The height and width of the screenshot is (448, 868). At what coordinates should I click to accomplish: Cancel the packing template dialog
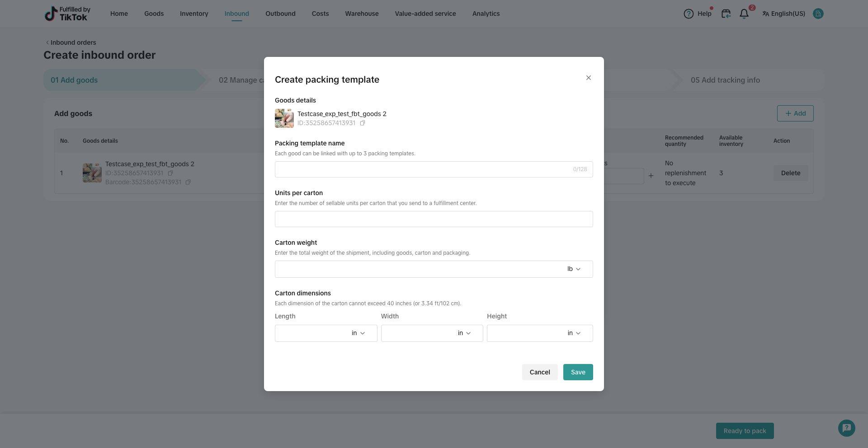pyautogui.click(x=540, y=372)
